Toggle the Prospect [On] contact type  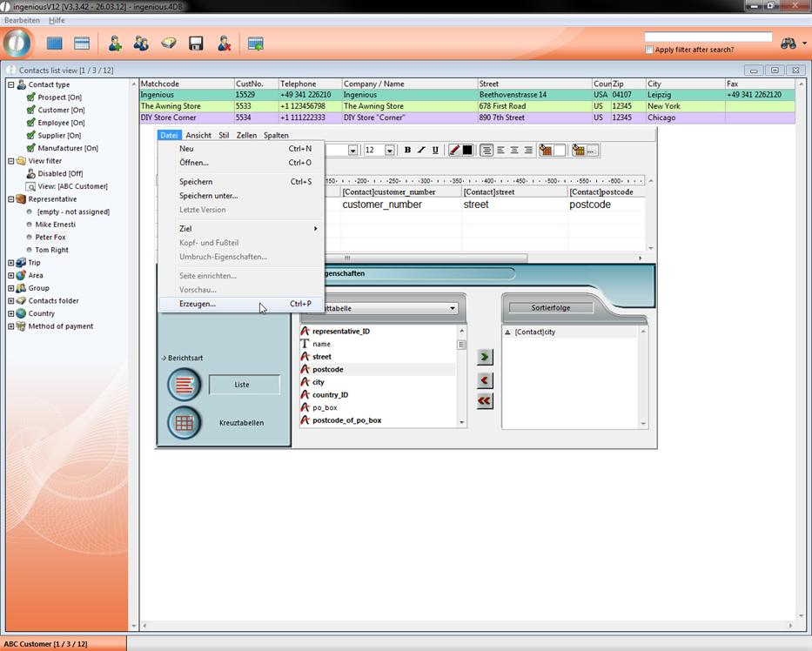pyautogui.click(x=31, y=97)
